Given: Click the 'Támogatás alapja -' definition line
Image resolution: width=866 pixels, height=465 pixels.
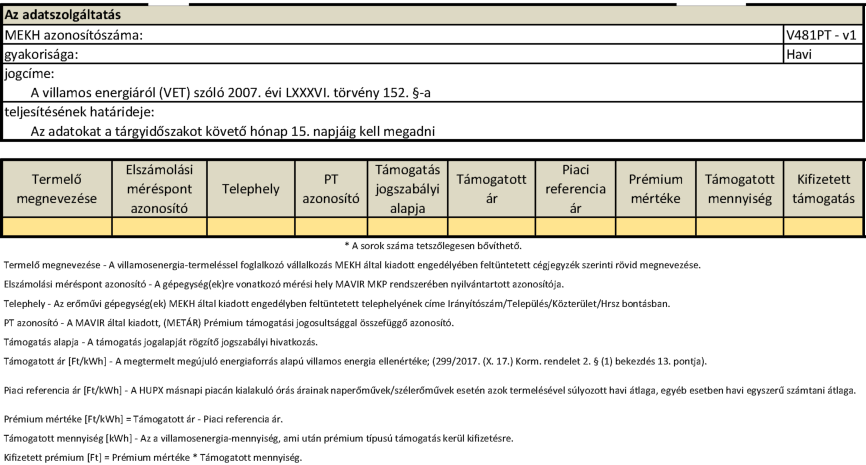Looking at the screenshot, I should click(x=161, y=342).
